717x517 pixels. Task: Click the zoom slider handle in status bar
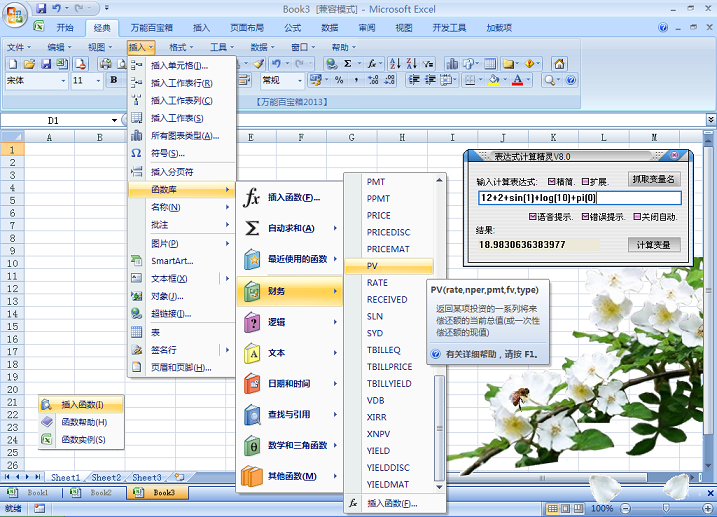(666, 508)
